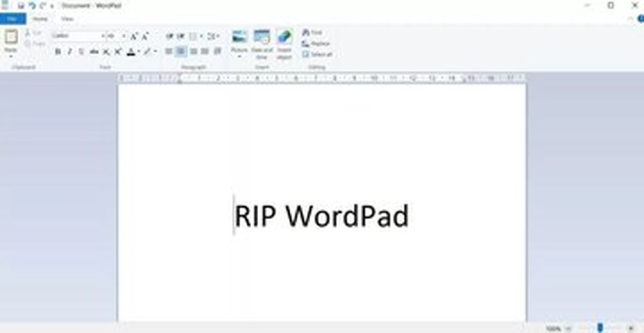
Task: Toggle underline formatting
Action: [x=81, y=52]
